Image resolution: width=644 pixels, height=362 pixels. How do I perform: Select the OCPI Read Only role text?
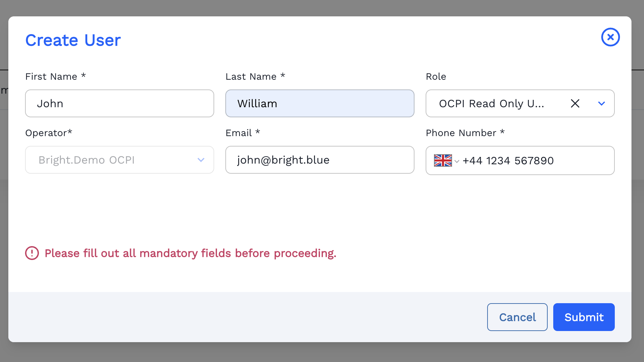(491, 103)
